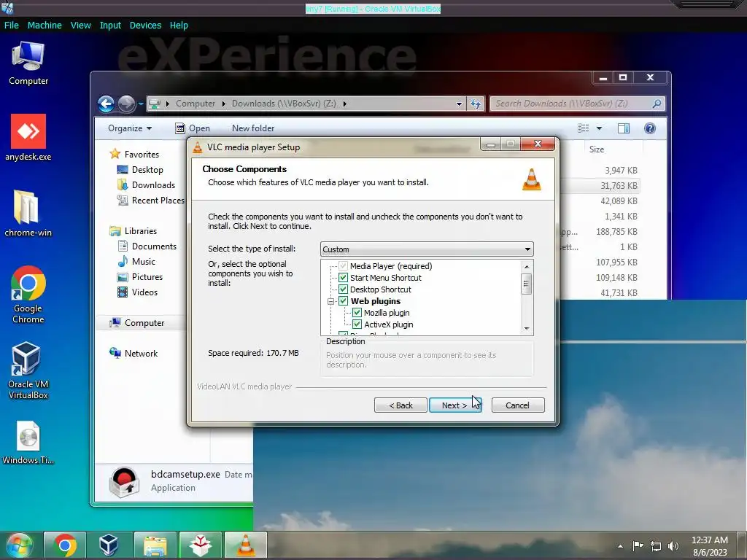Click the search magnifier icon in Explorer
This screenshot has height=560, width=747.
pyautogui.click(x=657, y=104)
